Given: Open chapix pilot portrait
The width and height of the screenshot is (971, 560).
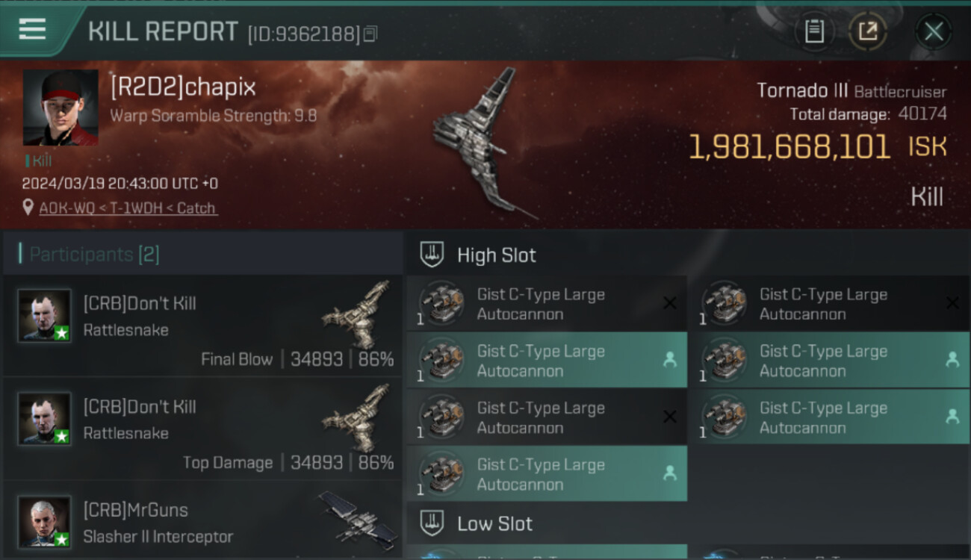Looking at the screenshot, I should tap(61, 108).
